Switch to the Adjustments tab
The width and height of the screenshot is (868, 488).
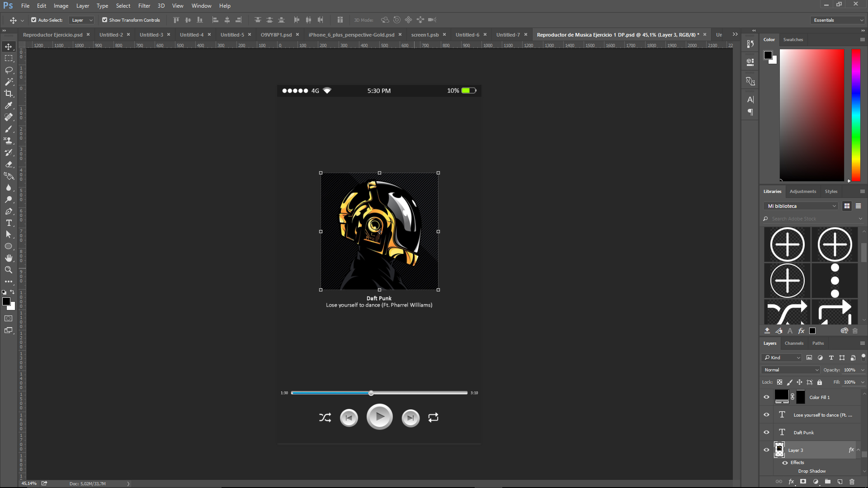point(803,192)
